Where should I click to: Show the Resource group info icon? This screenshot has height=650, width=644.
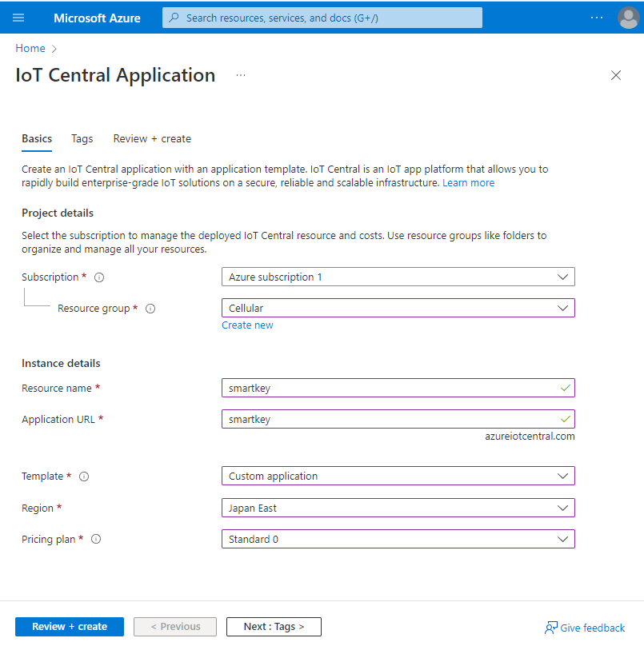point(150,309)
